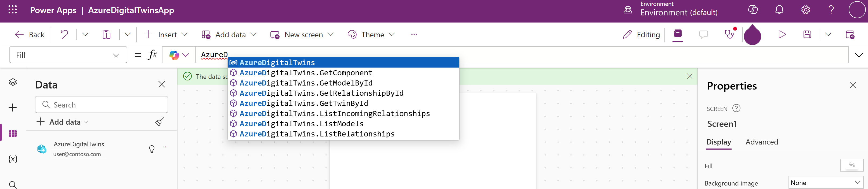Open the Settings gear

[x=806, y=10]
